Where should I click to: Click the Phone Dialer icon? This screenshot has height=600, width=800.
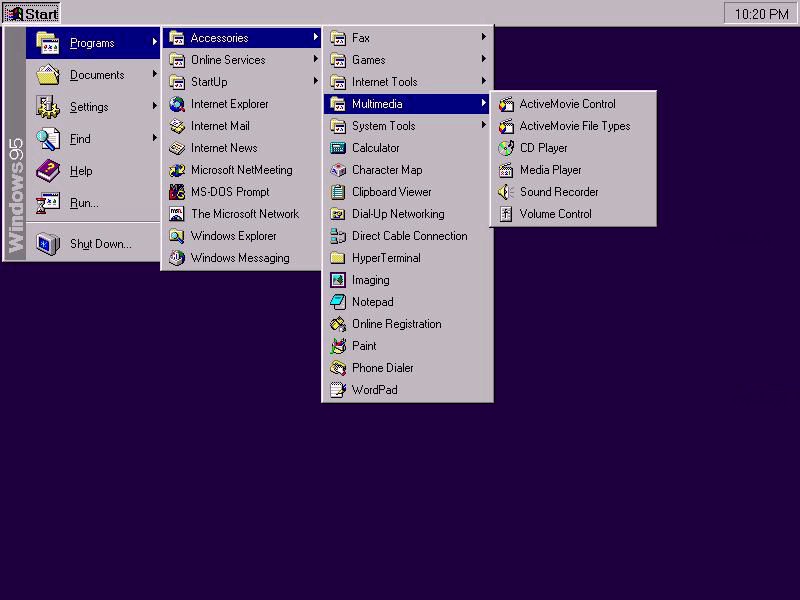click(x=338, y=368)
